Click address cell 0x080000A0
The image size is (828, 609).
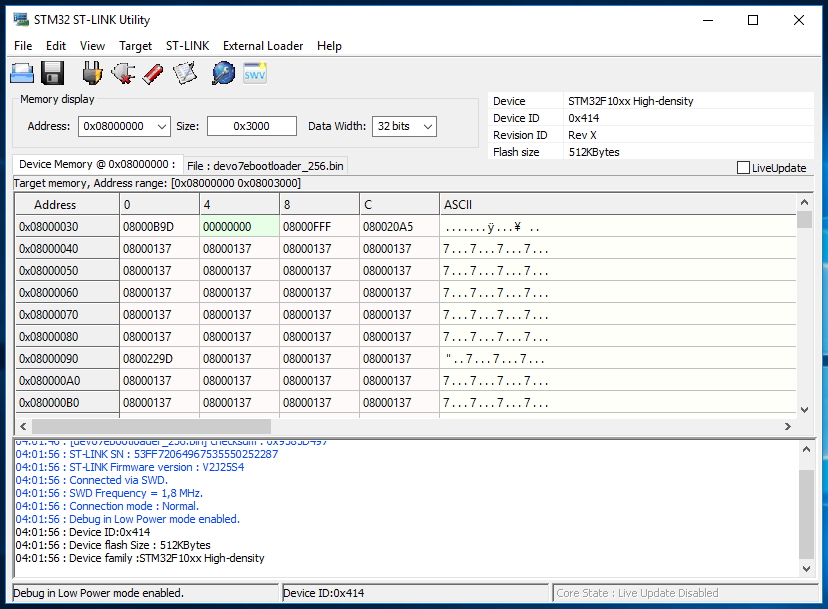tap(67, 381)
